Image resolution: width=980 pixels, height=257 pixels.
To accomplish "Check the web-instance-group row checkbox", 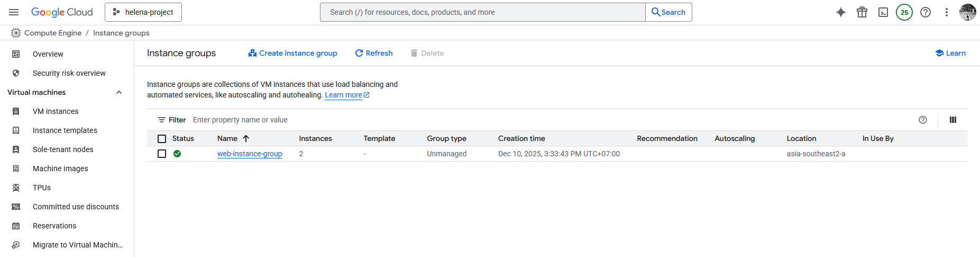I will point(162,154).
